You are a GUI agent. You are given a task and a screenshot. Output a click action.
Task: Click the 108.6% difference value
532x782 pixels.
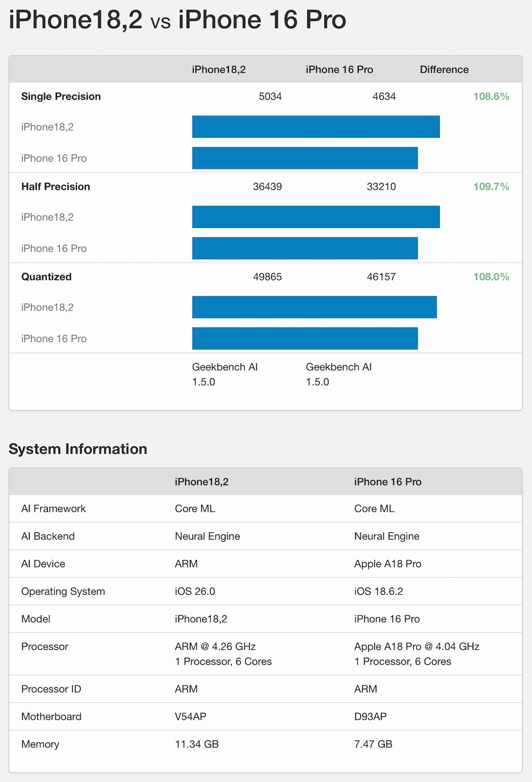[x=491, y=96]
